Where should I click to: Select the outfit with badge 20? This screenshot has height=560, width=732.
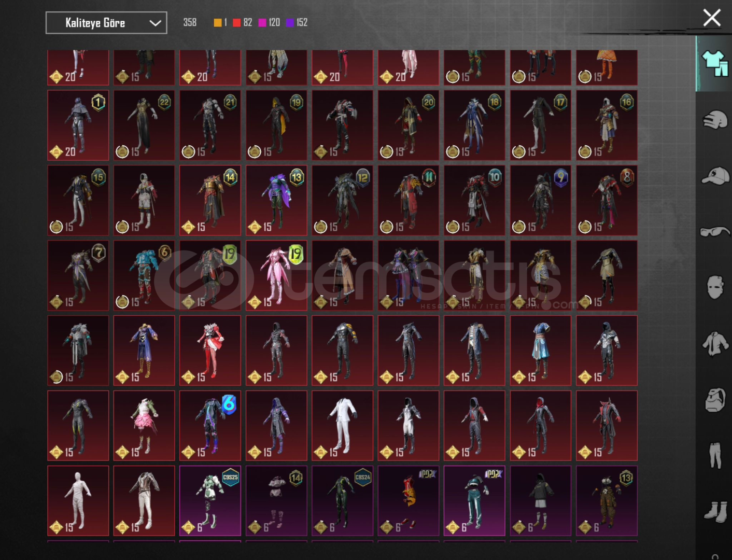409,125
